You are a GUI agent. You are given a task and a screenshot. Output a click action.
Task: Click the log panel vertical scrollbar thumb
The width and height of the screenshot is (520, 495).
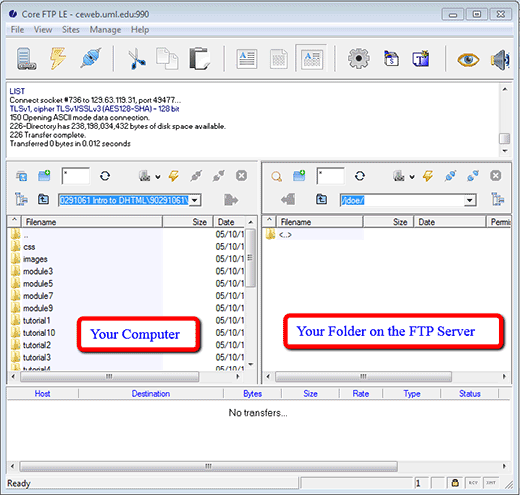pos(505,138)
